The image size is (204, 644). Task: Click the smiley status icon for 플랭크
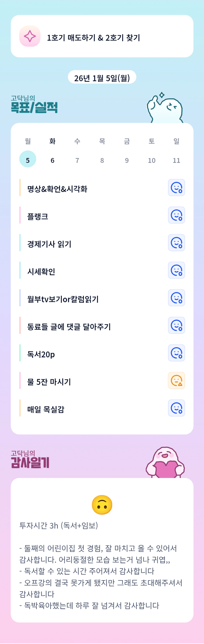[176, 215]
